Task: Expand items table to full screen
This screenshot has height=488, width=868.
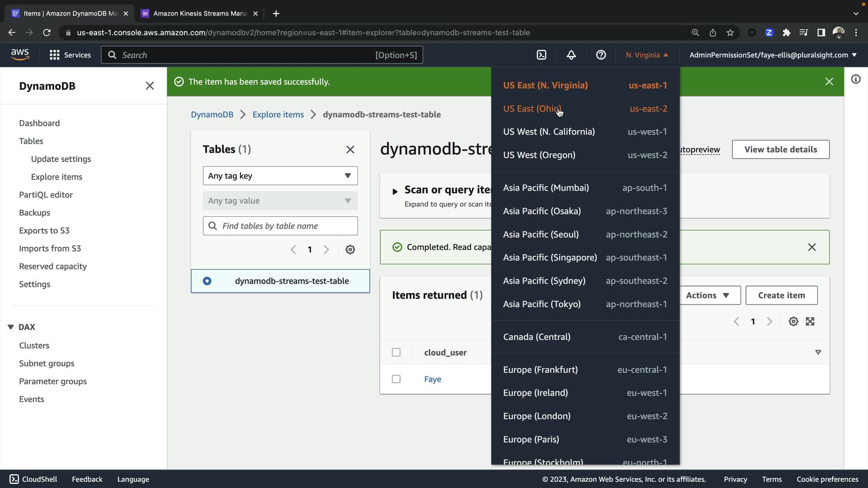Action: click(810, 321)
